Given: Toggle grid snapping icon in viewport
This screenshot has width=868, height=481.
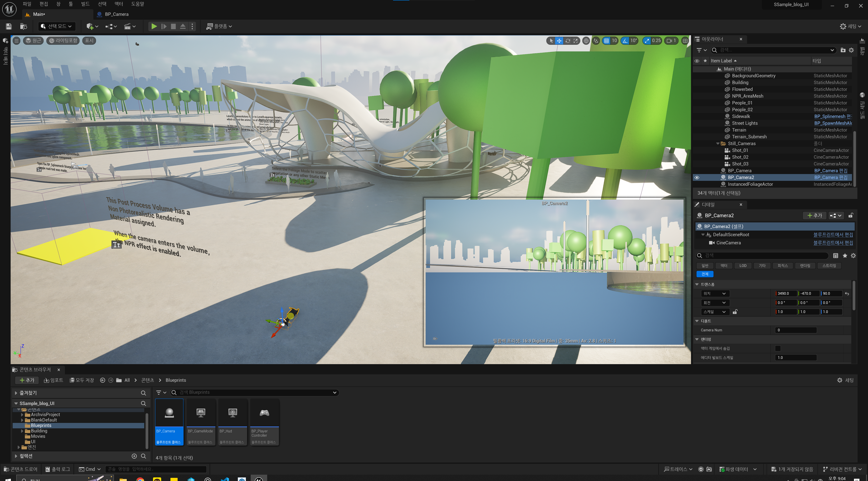Looking at the screenshot, I should (x=606, y=41).
